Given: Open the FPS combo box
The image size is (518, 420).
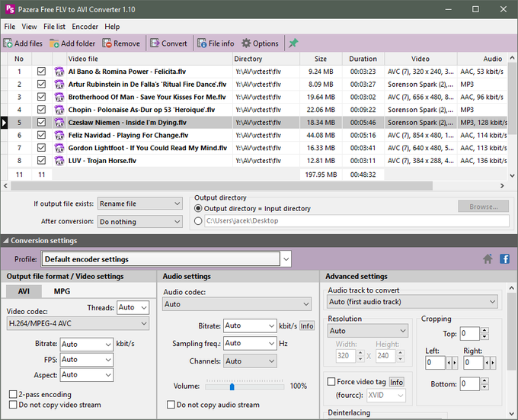Looking at the screenshot, I should pos(87,360).
